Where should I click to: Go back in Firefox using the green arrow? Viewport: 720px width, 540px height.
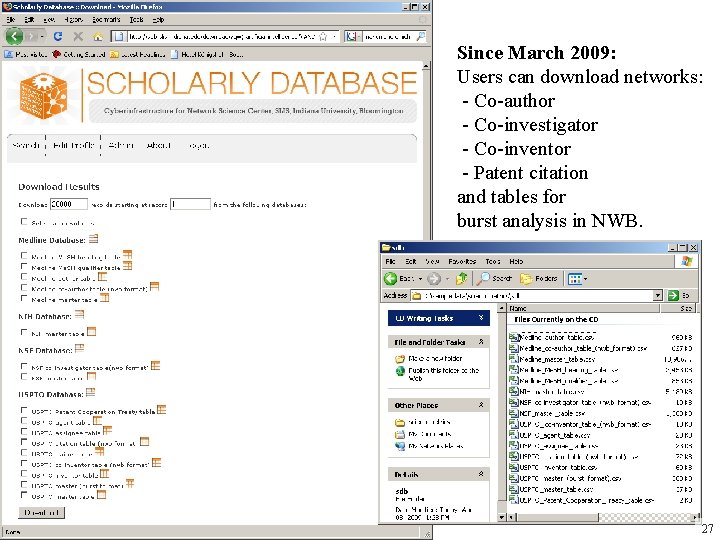coord(14,36)
